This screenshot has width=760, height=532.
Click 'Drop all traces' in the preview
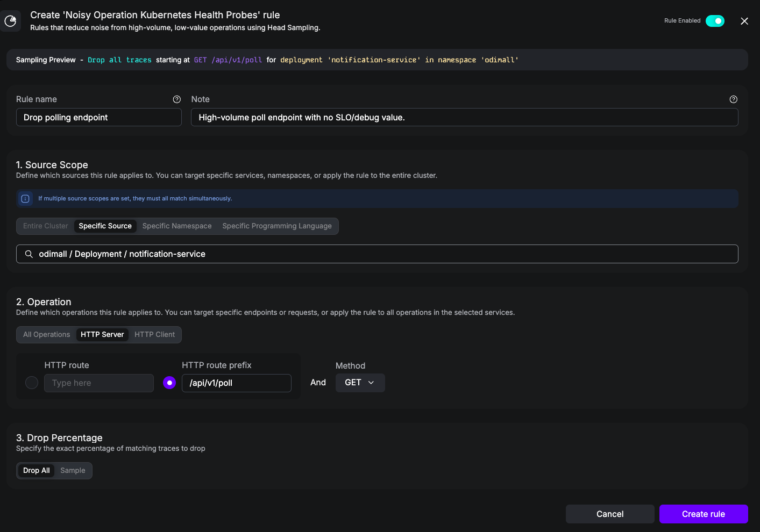[119, 60]
